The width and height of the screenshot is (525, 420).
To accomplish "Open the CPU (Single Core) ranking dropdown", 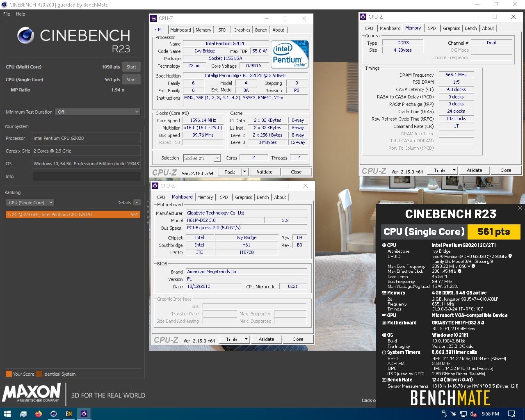I will [30, 203].
